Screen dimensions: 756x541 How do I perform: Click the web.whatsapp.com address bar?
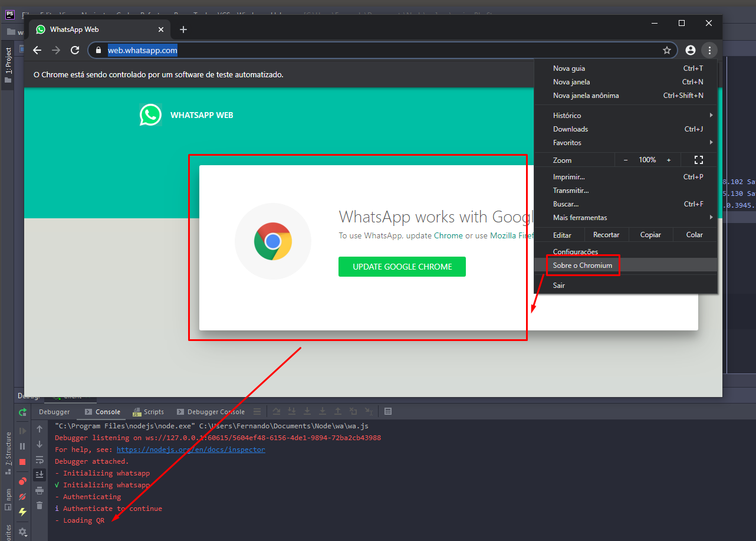coord(142,50)
